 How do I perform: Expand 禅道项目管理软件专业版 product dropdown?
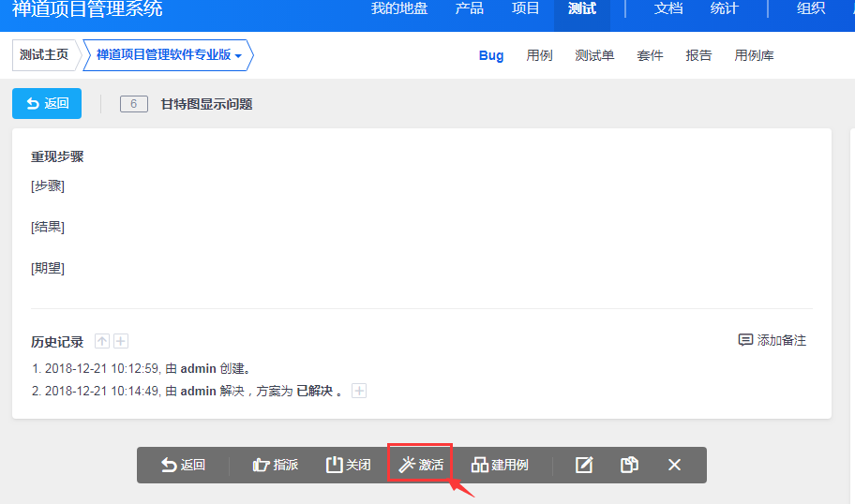coord(169,55)
